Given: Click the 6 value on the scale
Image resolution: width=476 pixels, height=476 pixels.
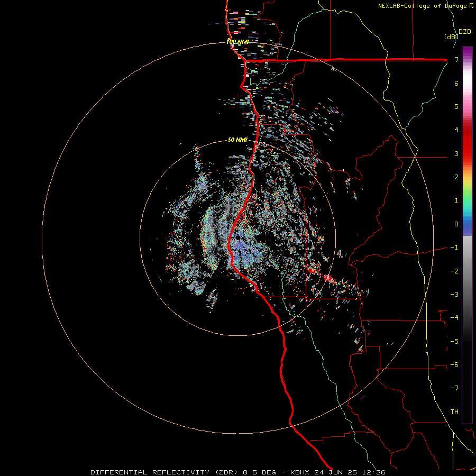Looking at the screenshot, I should 456,83.
